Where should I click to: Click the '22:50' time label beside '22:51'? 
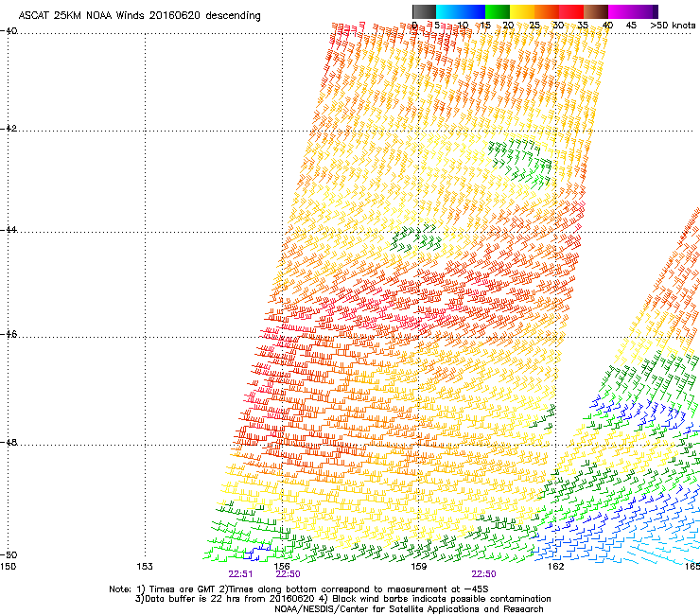[x=288, y=574]
